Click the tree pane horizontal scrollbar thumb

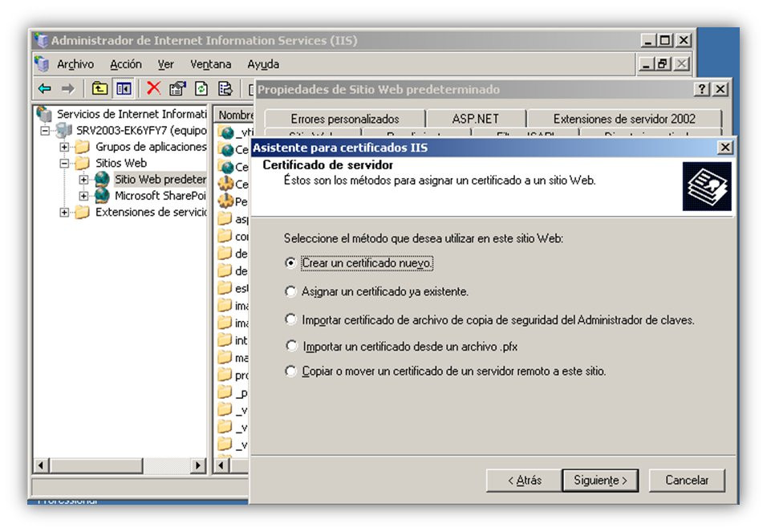pyautogui.click(x=96, y=465)
